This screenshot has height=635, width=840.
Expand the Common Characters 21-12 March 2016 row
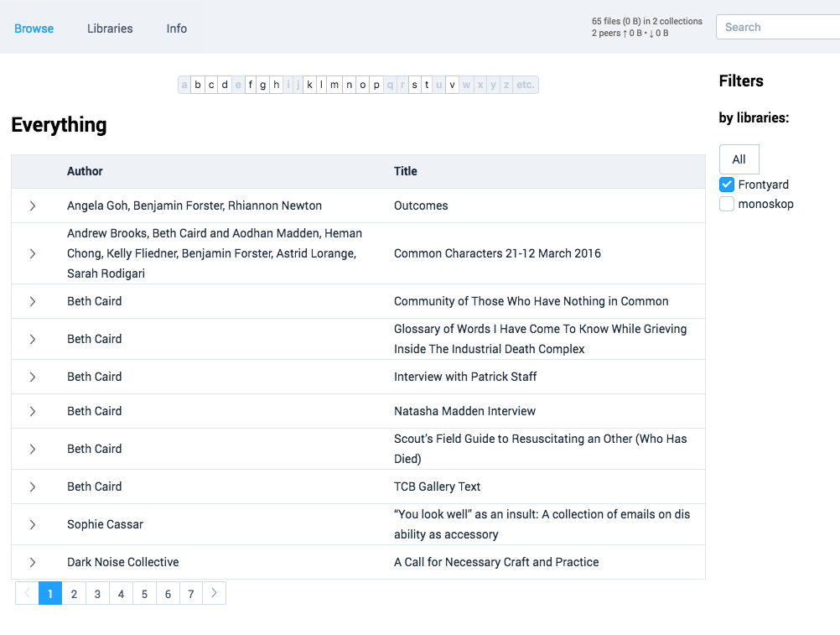(33, 253)
